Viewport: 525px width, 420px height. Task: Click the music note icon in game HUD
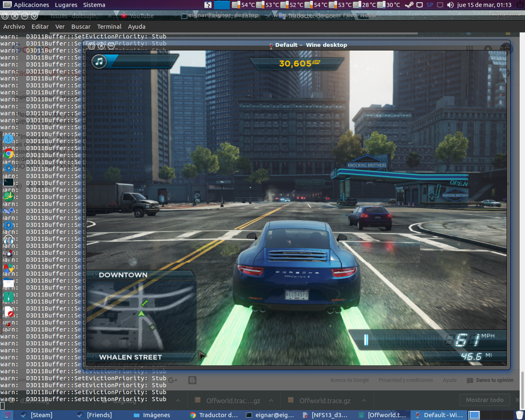click(99, 62)
